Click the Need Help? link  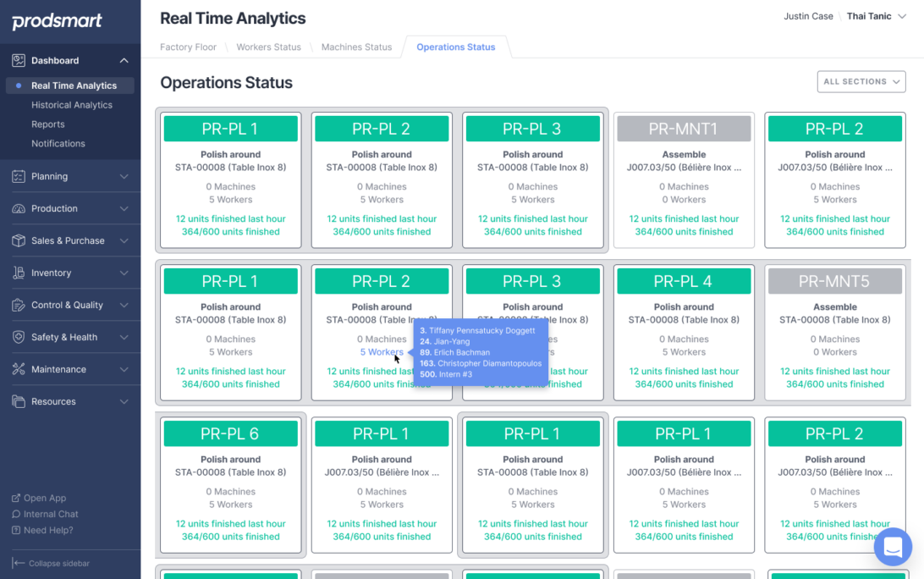(48, 530)
